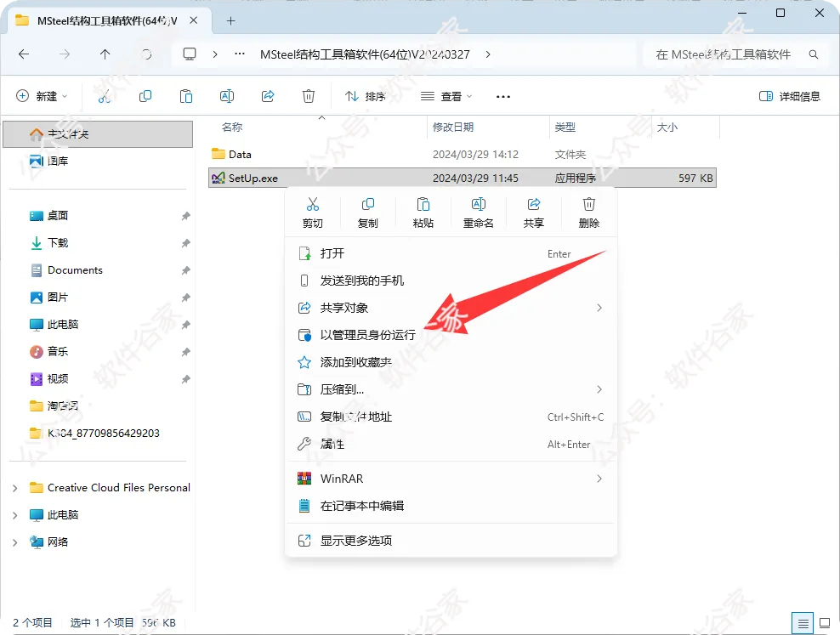Select the Data folder row
The width and height of the screenshot is (840, 635).
pyautogui.click(x=463, y=155)
